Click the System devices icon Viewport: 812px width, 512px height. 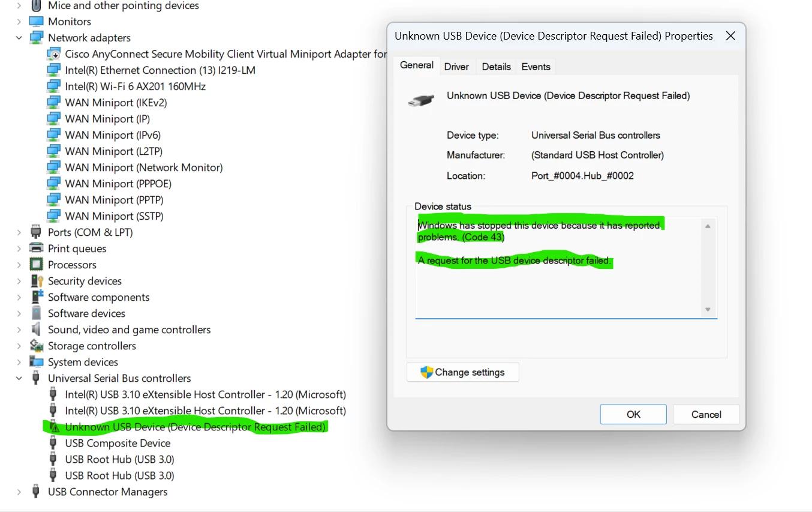coord(36,362)
